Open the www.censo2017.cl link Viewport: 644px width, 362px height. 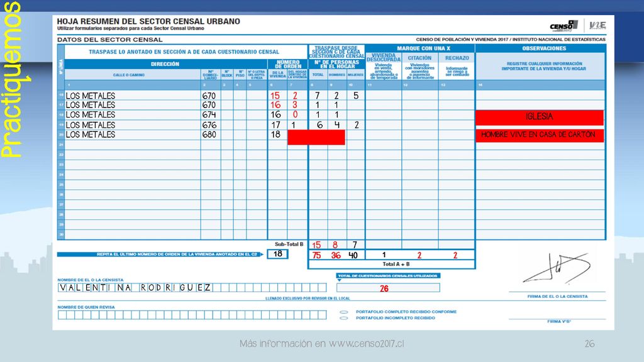point(367,344)
